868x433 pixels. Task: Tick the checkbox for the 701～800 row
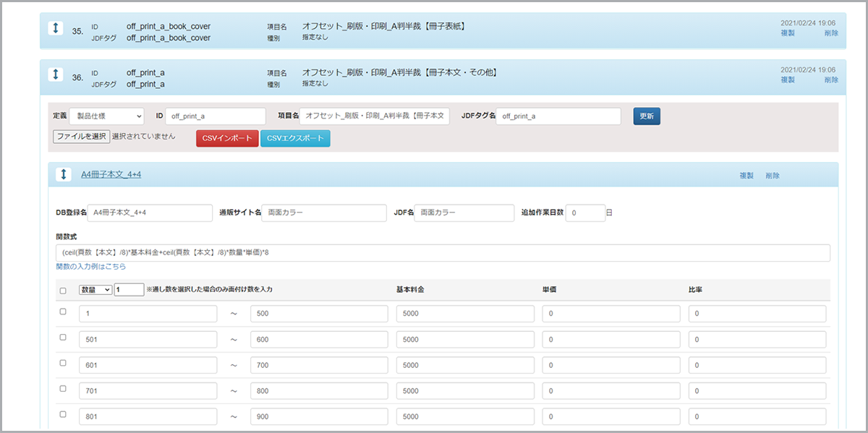coord(63,389)
